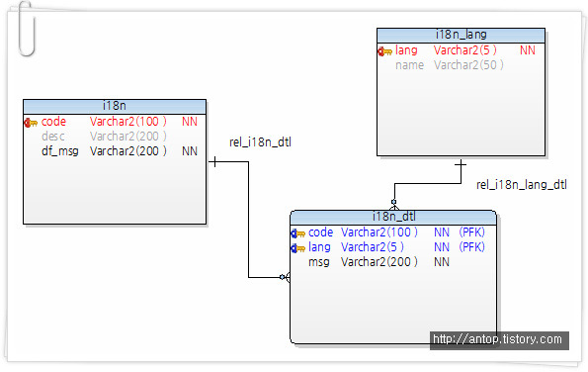Viewport: 588px width, 372px height.
Task: Click NN flag on i18n_dtl lang row
Action: pos(442,247)
